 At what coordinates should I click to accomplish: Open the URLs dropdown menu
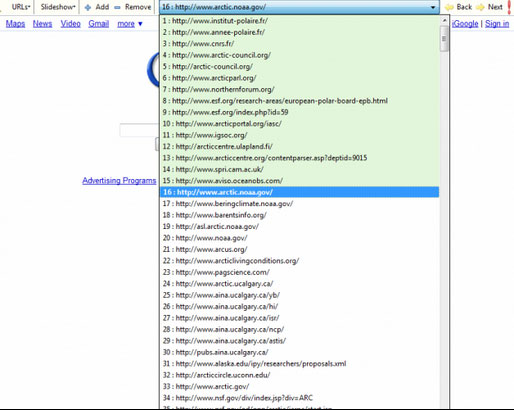[21, 7]
